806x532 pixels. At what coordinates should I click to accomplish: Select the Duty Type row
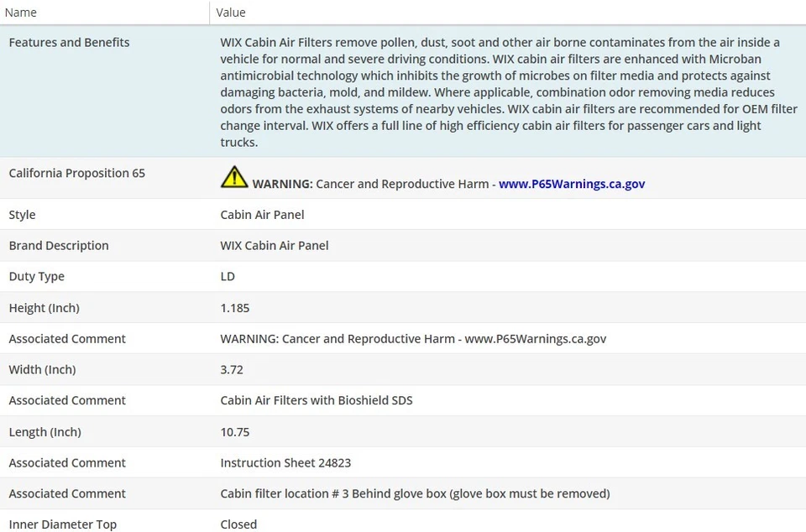[36, 277]
